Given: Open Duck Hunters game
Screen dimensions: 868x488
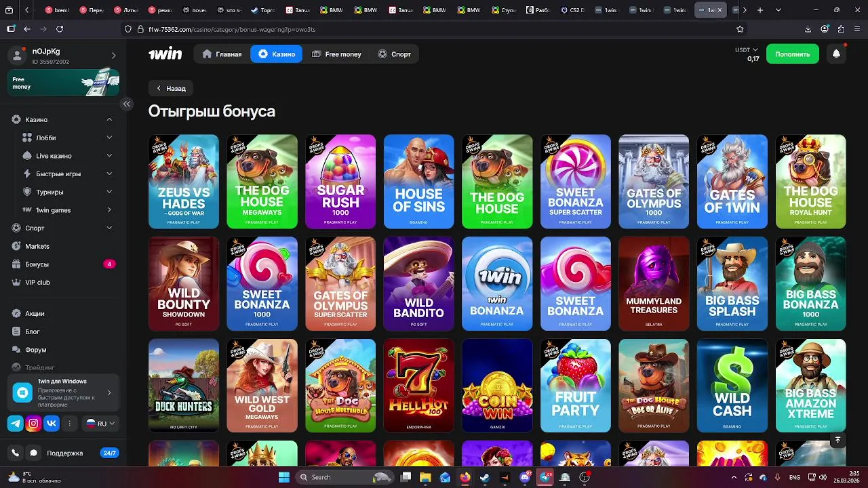Looking at the screenshot, I should point(184,386).
